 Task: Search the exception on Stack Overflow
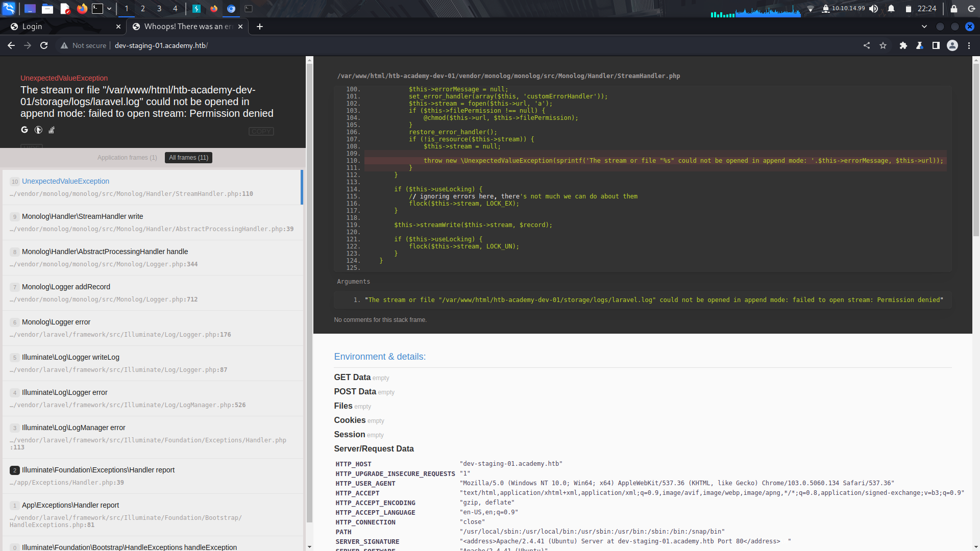click(52, 131)
